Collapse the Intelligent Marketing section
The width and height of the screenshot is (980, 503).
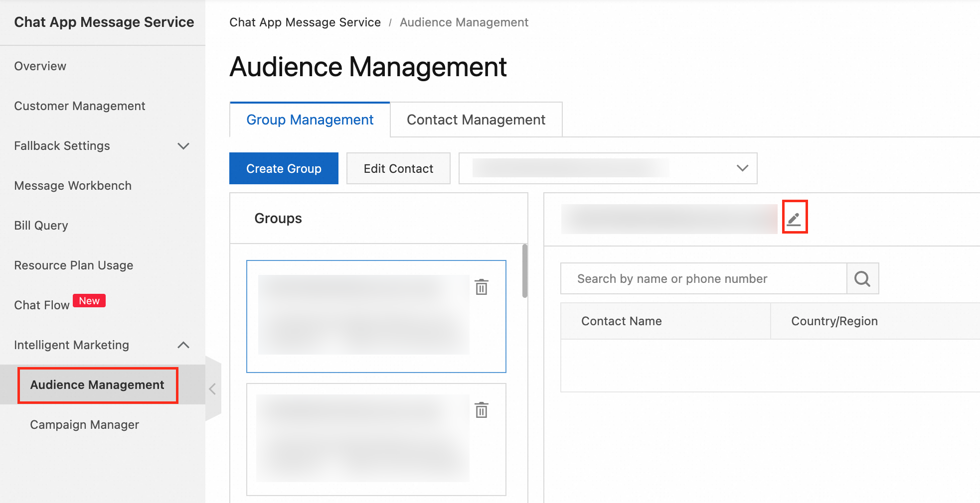[x=183, y=345]
